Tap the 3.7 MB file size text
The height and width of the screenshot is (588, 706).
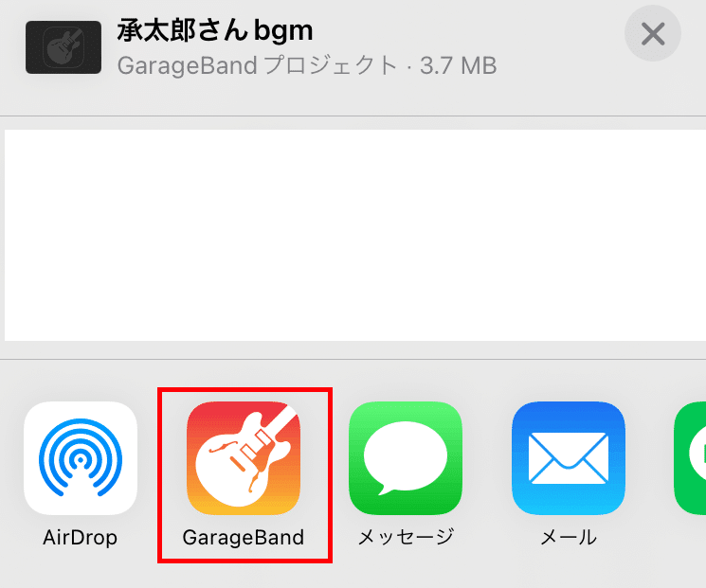459,65
